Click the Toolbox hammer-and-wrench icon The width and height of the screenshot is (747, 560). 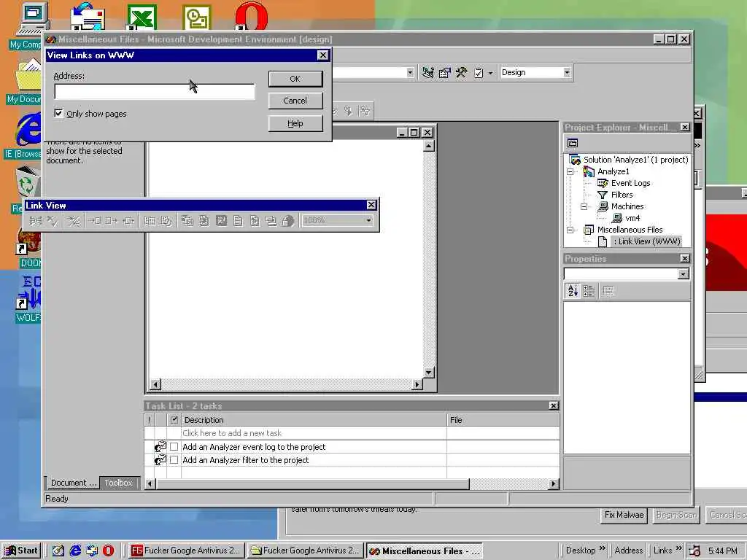pos(461,73)
